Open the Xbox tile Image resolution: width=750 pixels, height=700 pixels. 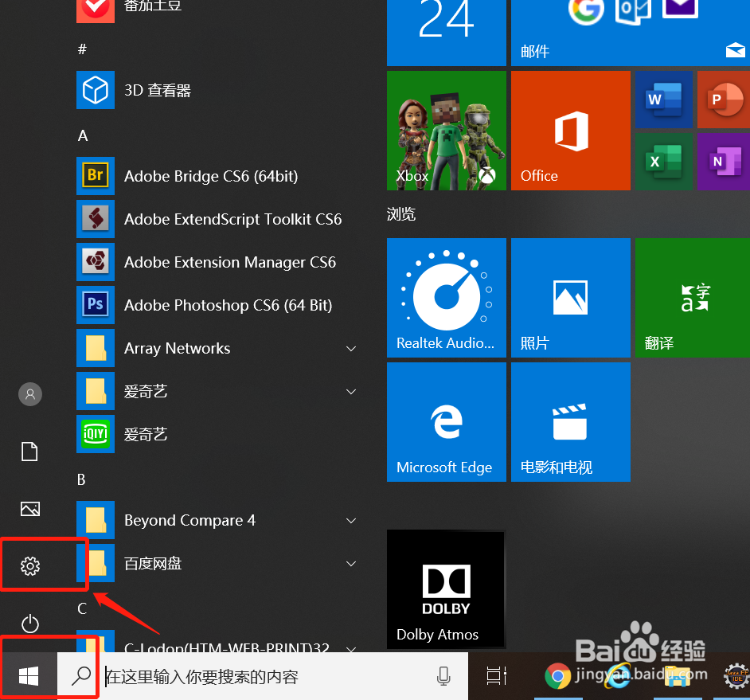[447, 131]
